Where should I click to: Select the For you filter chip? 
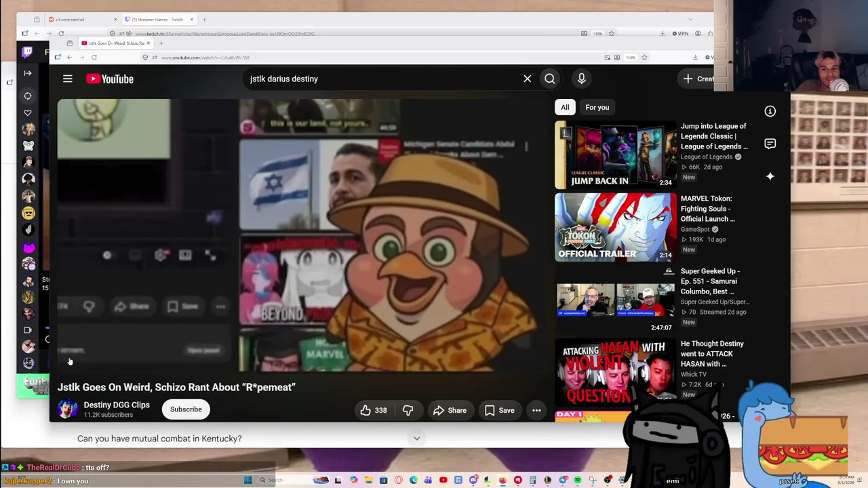597,107
